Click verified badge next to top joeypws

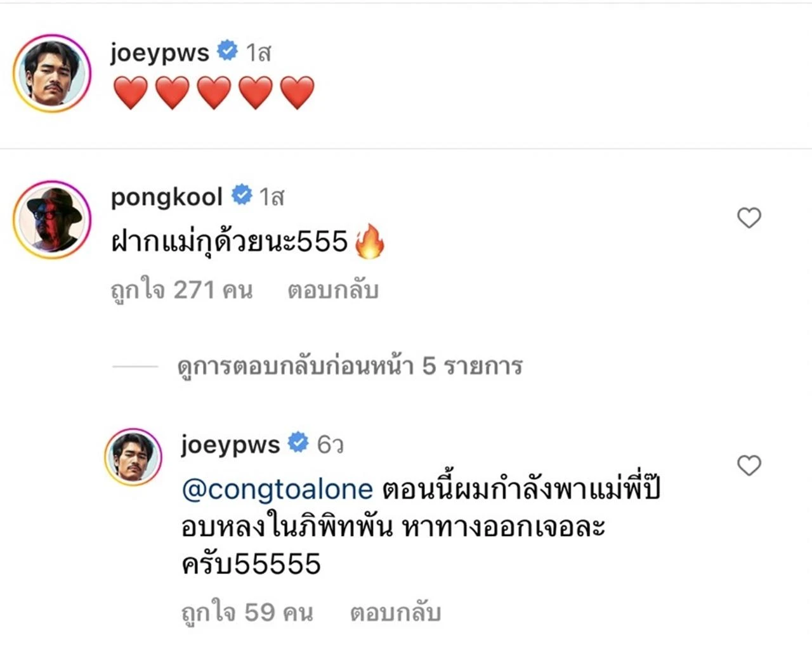tap(227, 50)
